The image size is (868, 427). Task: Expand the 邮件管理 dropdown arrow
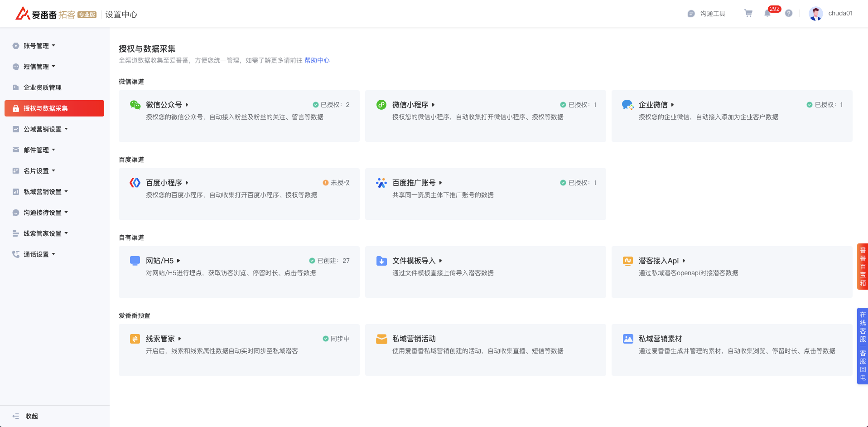click(x=53, y=150)
